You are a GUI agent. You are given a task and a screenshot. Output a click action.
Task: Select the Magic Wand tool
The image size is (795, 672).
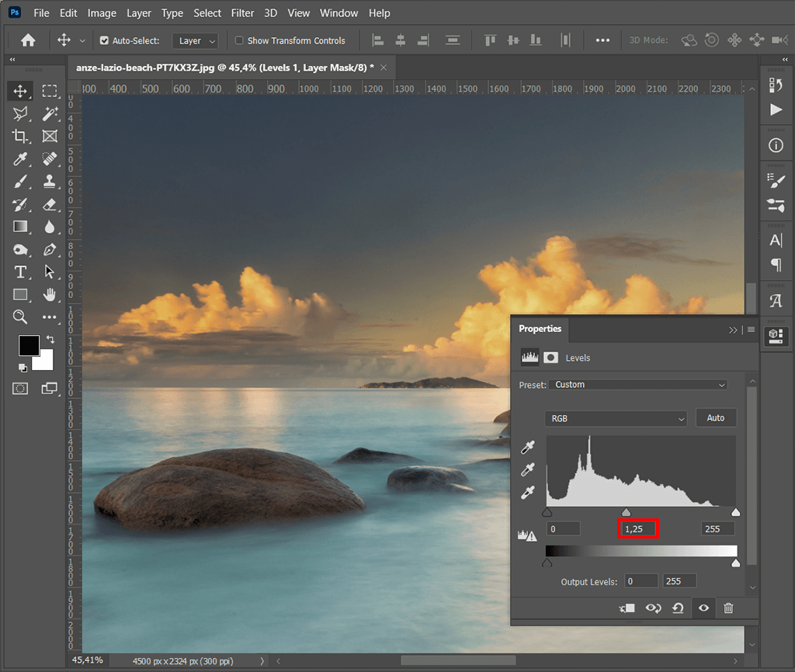click(x=49, y=114)
